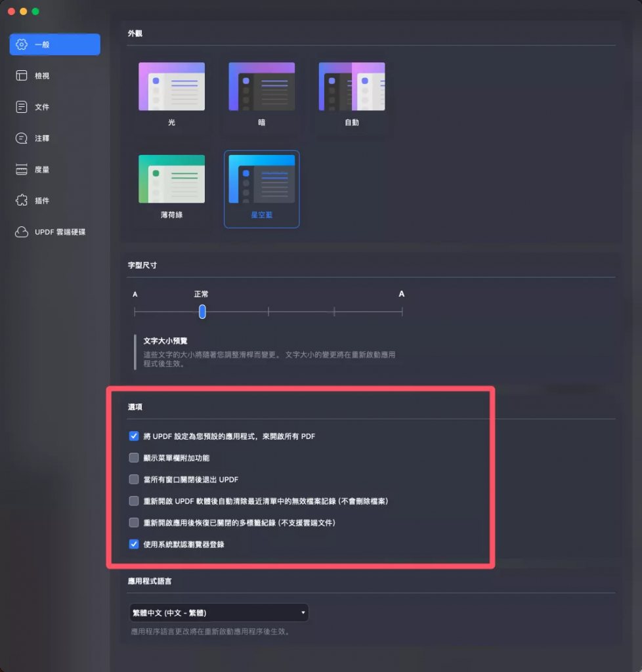
Task: Click the small A font size label
Action: (135, 294)
